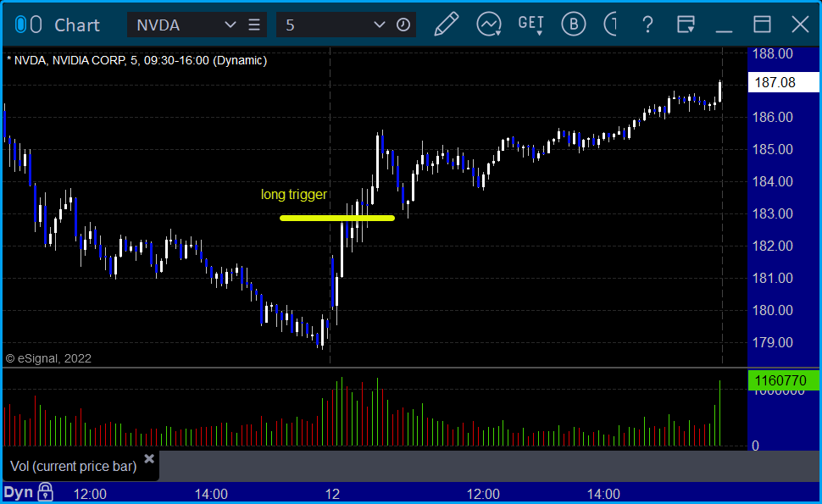Click the current price tag 187.08
Screen dimensions: 822x504
pos(783,82)
